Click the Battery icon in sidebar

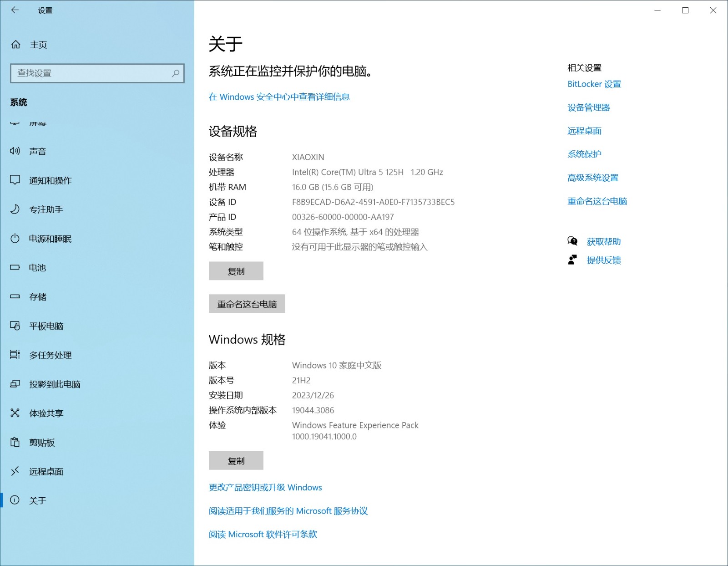pos(15,267)
